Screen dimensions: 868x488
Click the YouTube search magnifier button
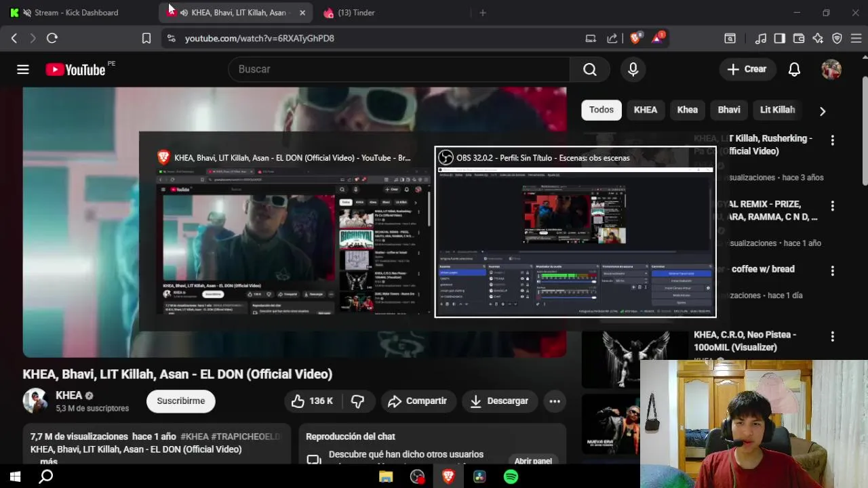click(590, 69)
